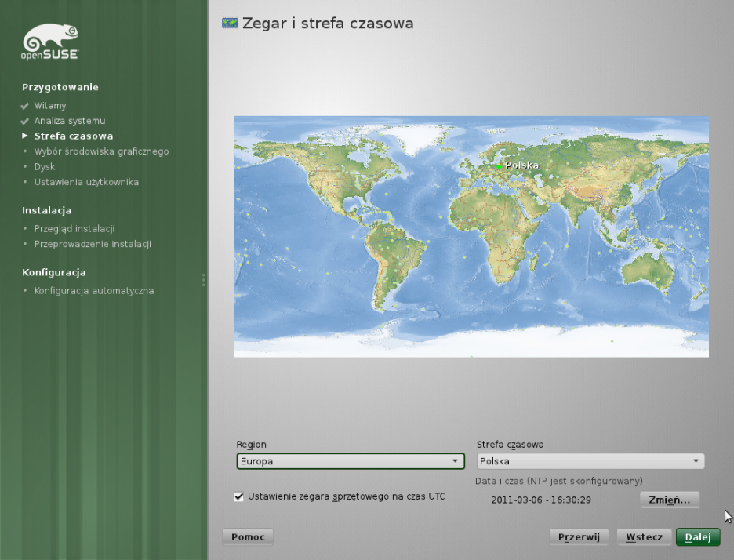The image size is (734, 560).
Task: Click the sidebar splitter handle dots
Action: point(204,280)
